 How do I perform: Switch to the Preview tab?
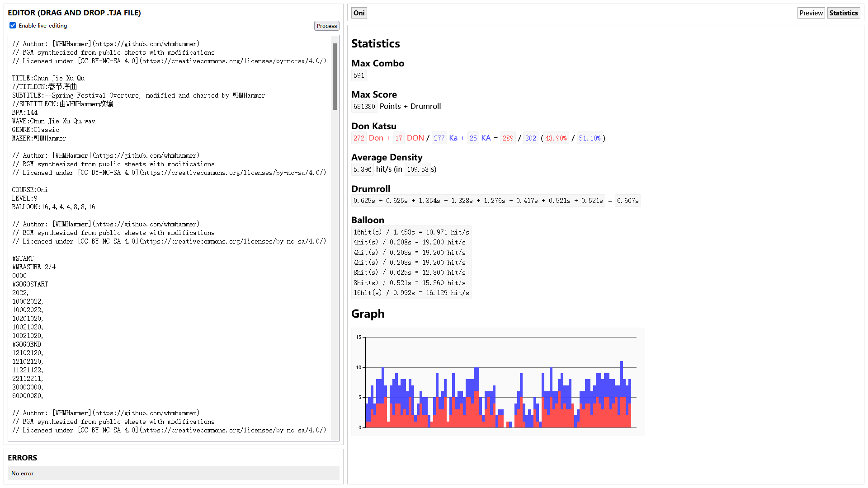(x=811, y=13)
